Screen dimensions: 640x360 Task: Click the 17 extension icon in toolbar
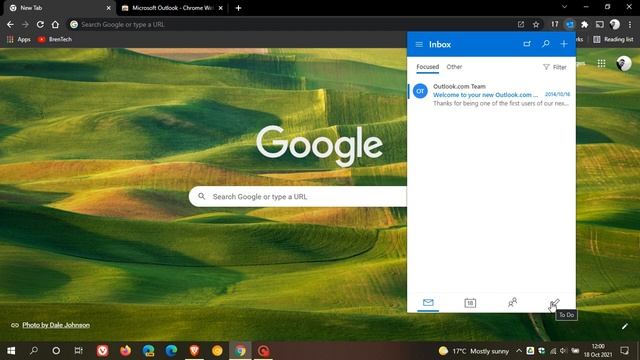tap(554, 24)
